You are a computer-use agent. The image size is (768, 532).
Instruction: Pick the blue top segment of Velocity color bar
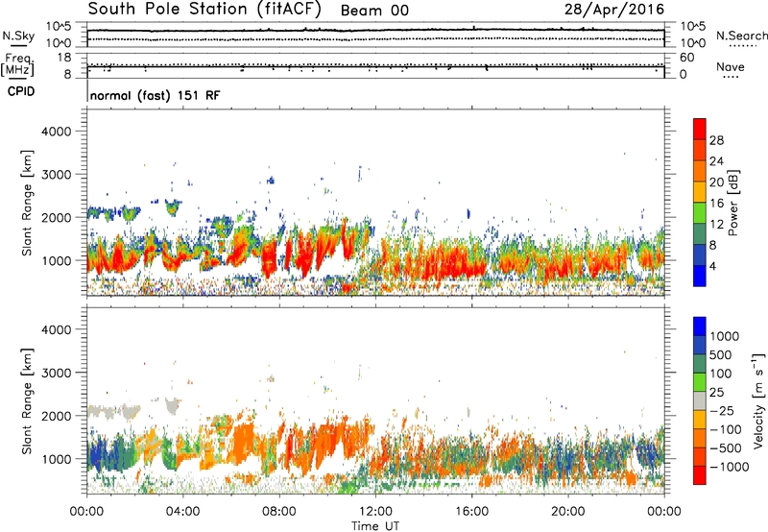pyautogui.click(x=700, y=326)
